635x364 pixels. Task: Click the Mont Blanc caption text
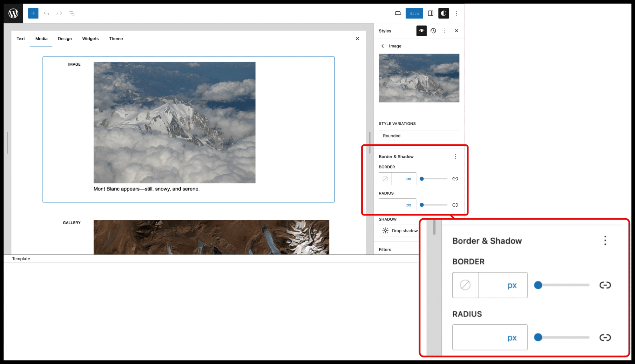click(146, 189)
